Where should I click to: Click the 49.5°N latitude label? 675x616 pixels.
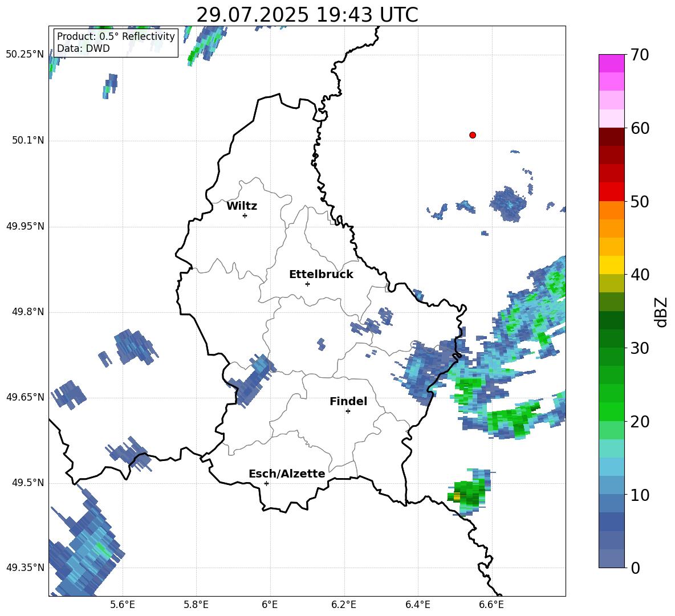(x=27, y=483)
